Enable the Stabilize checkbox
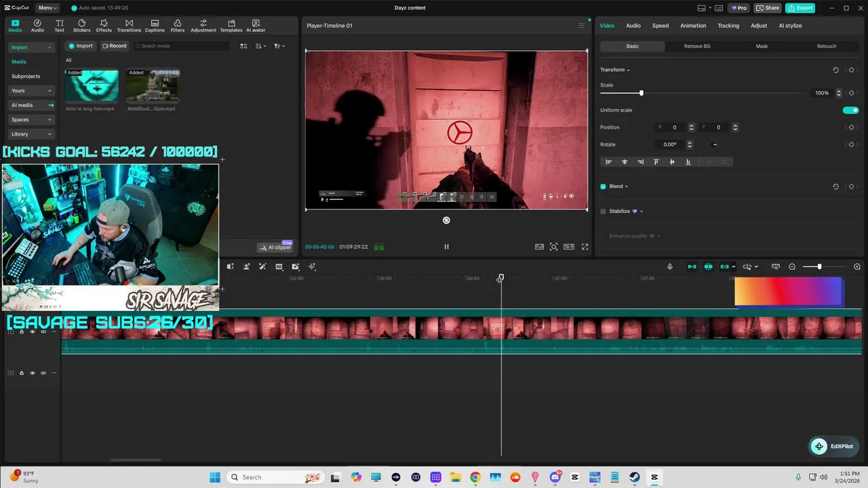The height and width of the screenshot is (488, 868). tap(603, 211)
